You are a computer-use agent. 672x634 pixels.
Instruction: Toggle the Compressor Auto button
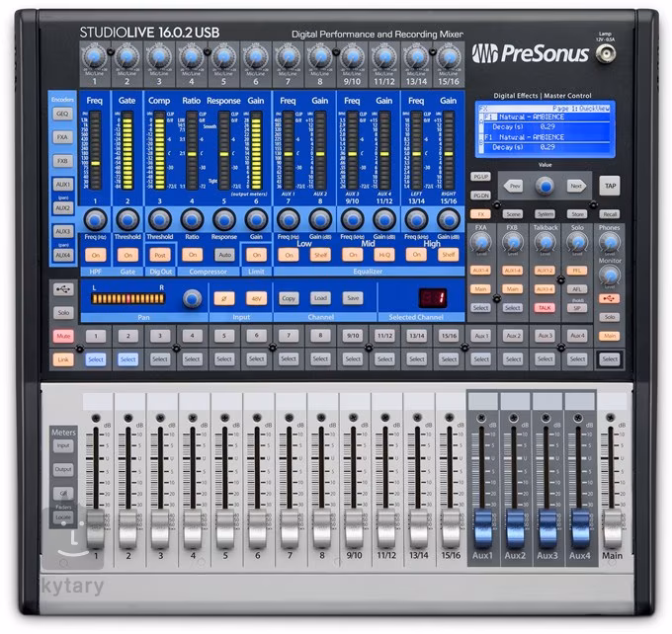(x=224, y=255)
